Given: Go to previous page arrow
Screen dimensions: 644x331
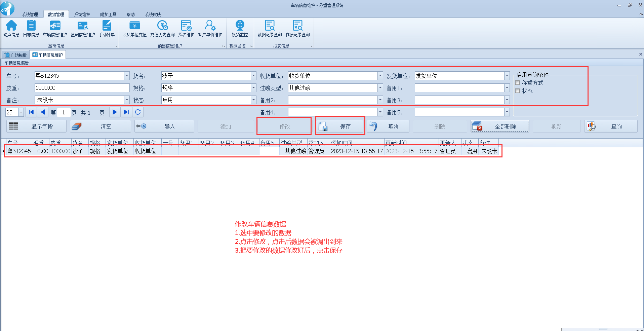Looking at the screenshot, I should [x=43, y=112].
